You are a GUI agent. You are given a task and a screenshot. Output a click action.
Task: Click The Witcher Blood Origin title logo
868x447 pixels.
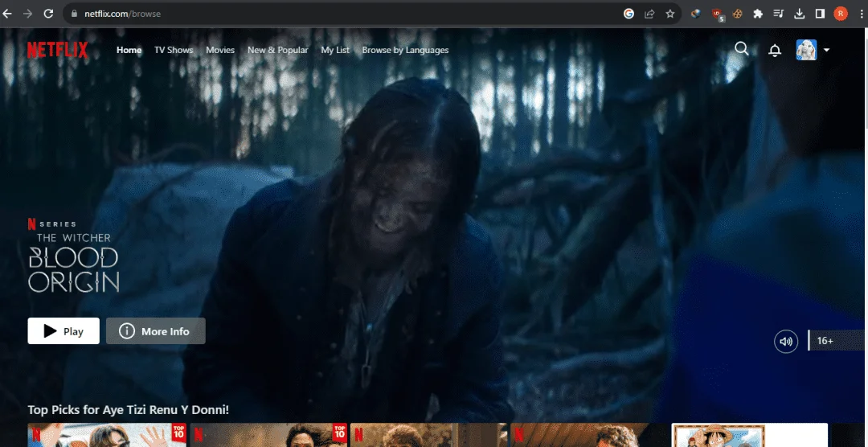(73, 263)
